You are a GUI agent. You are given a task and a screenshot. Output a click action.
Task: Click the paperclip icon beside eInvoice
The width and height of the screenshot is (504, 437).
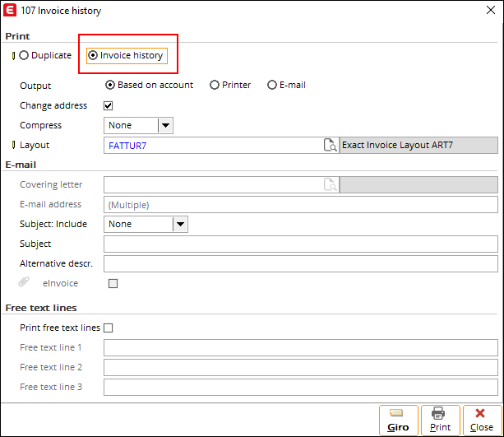[x=24, y=282]
